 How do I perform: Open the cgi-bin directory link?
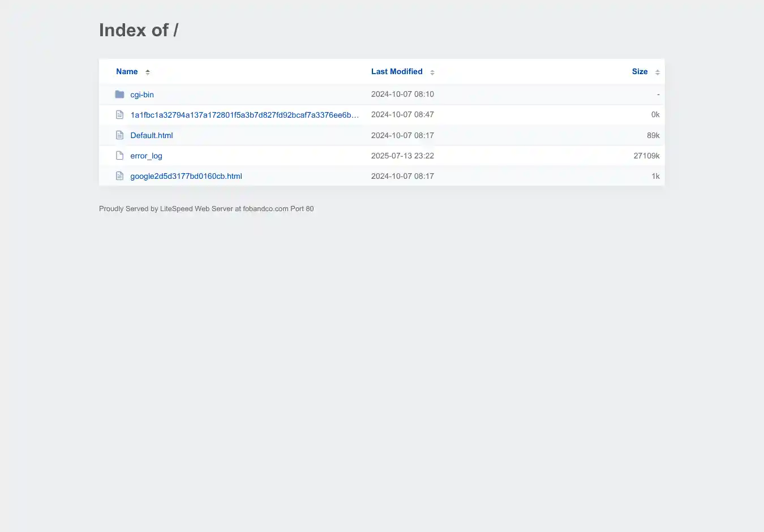click(142, 95)
